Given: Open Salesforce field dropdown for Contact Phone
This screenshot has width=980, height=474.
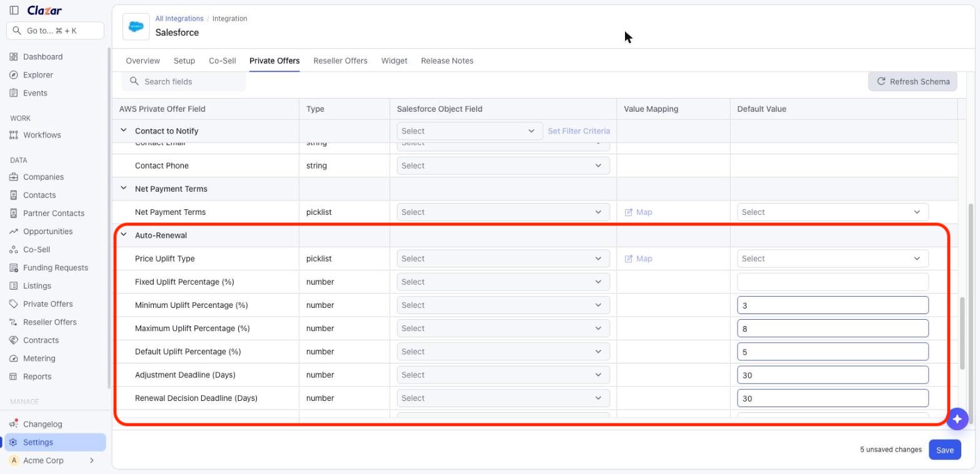Looking at the screenshot, I should tap(503, 165).
